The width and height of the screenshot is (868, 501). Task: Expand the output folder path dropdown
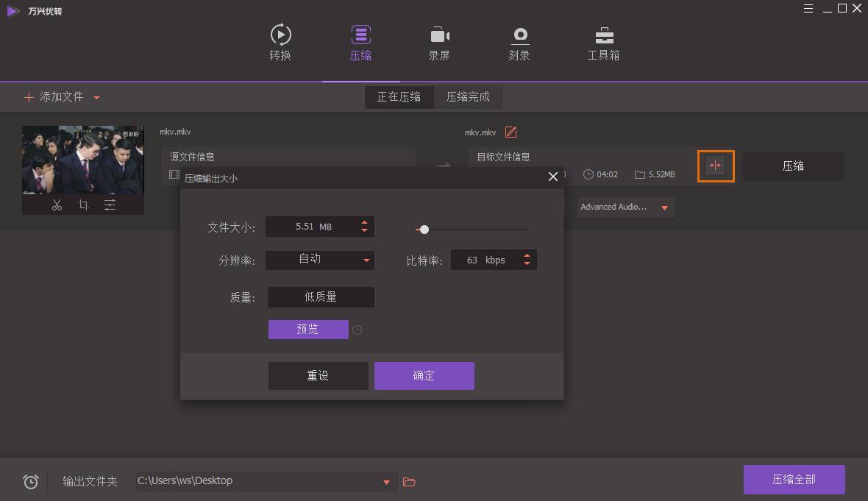(x=386, y=481)
